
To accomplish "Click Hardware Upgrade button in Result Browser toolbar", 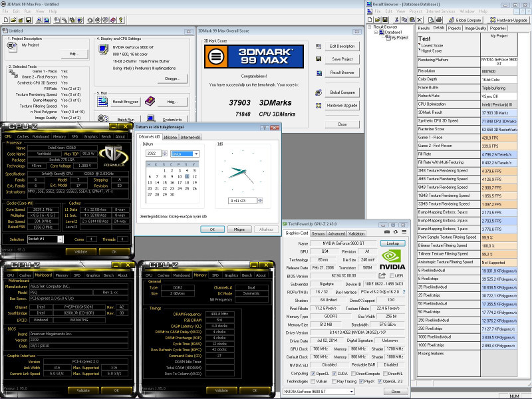I will [x=509, y=20].
